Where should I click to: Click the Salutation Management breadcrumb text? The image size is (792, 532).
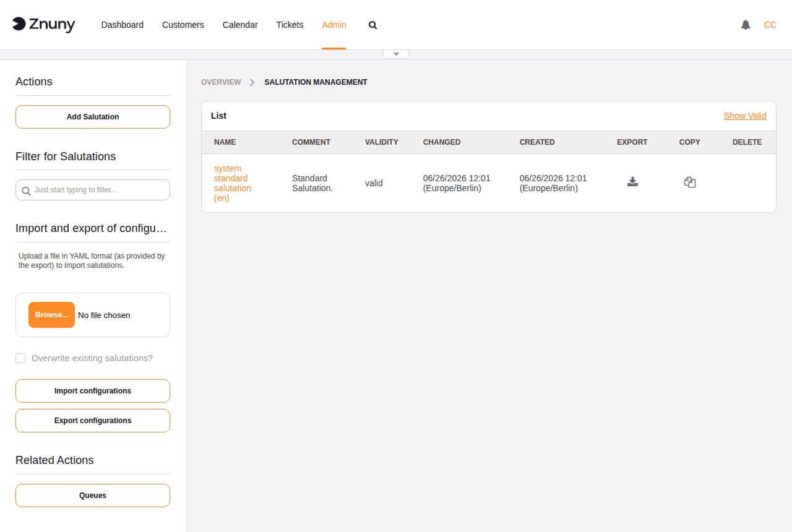[x=316, y=82]
